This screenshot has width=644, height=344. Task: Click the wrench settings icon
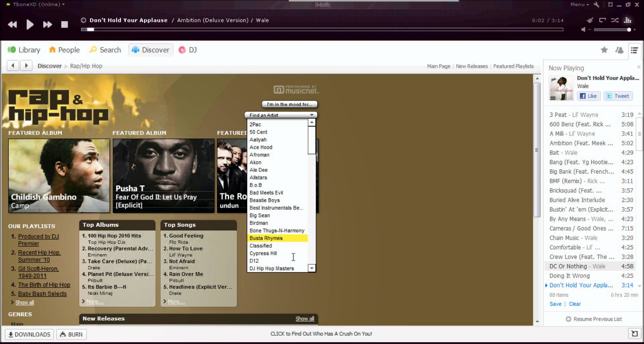[x=597, y=4]
